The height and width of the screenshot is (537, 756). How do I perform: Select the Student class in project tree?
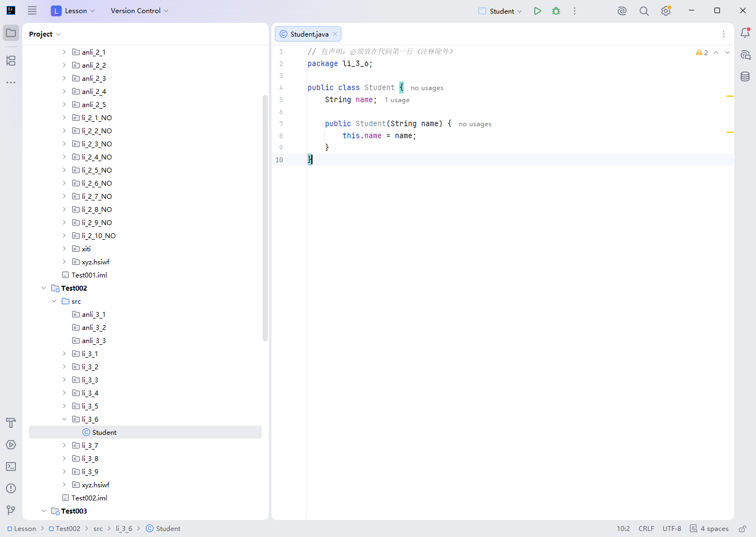click(145, 433)
